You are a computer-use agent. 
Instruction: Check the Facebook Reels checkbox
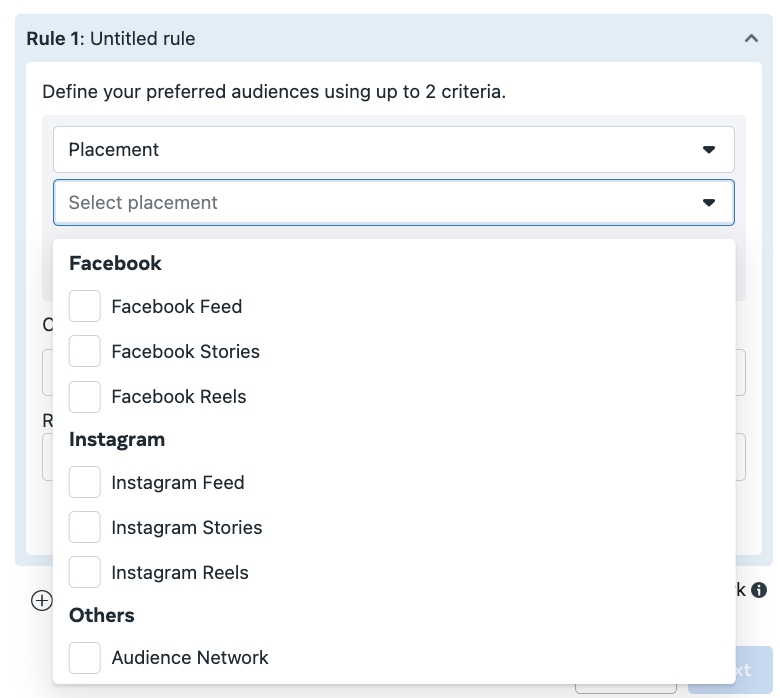pyautogui.click(x=85, y=397)
